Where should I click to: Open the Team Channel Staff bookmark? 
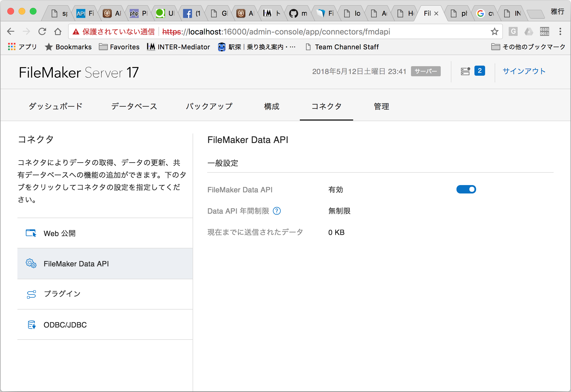[x=342, y=47]
